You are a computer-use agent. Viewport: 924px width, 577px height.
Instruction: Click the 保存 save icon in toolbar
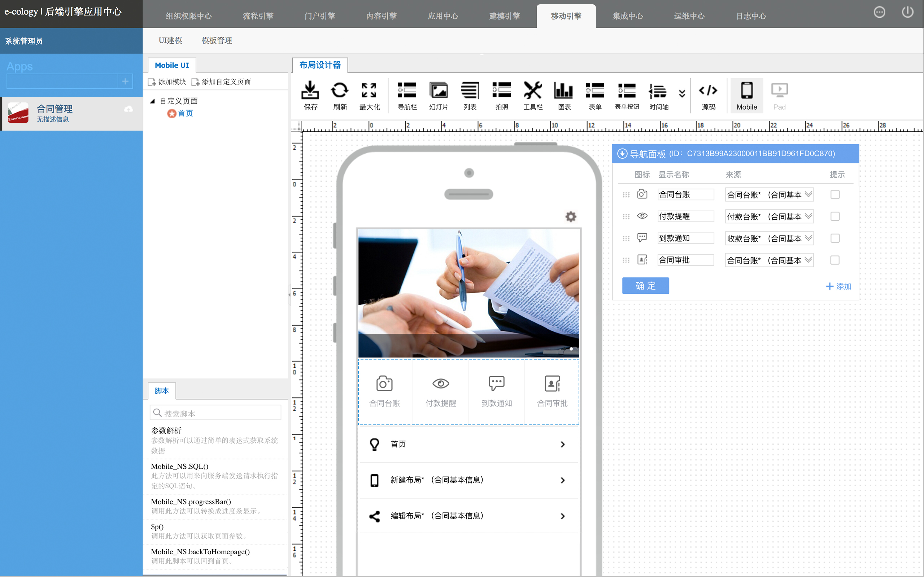[x=310, y=95]
